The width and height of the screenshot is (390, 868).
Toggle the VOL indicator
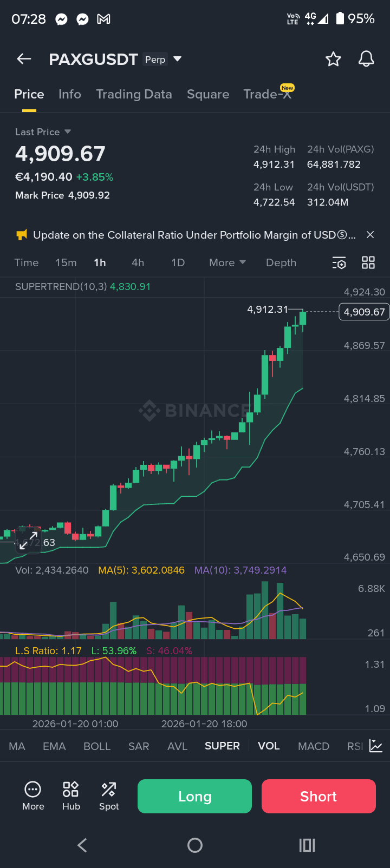[x=269, y=746]
